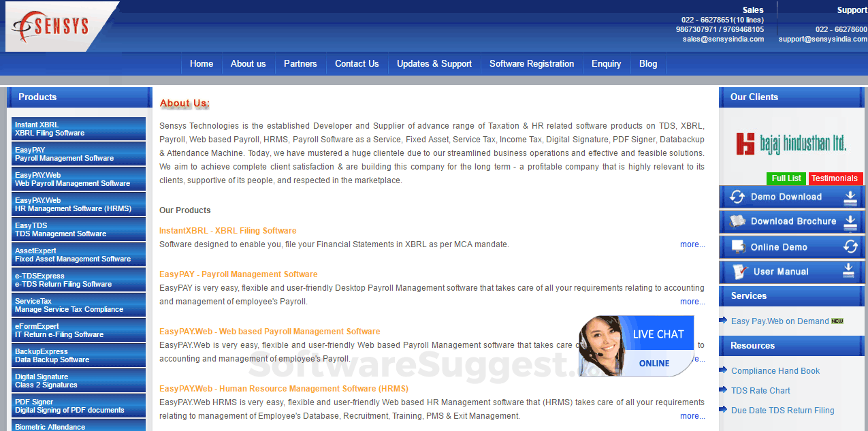Image resolution: width=868 pixels, height=431 pixels.
Task: Select EasyPAY.Web HR Management Software (HRMS)
Action: (78, 204)
